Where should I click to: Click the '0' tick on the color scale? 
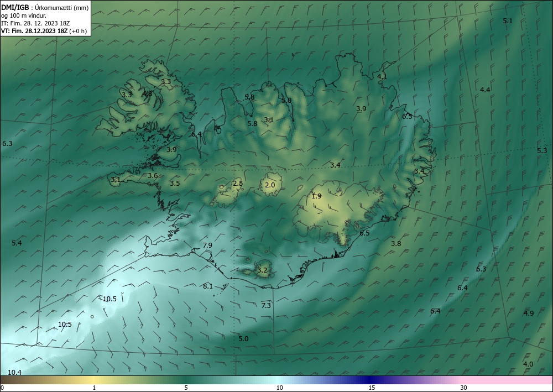(x=2, y=388)
